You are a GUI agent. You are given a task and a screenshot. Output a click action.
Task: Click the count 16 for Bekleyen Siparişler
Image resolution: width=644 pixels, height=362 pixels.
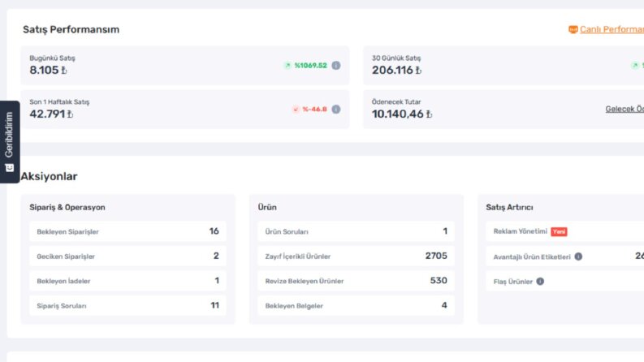214,231
